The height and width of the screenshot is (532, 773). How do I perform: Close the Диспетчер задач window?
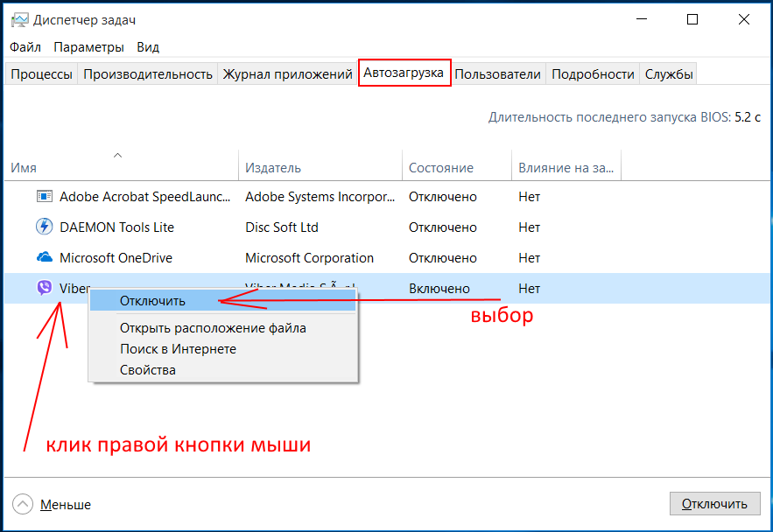744,19
